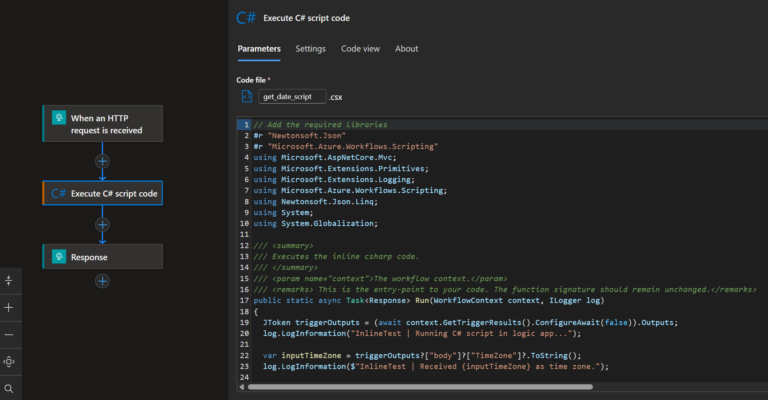
Task: Insert action after Execute C# script node
Action: 102,225
